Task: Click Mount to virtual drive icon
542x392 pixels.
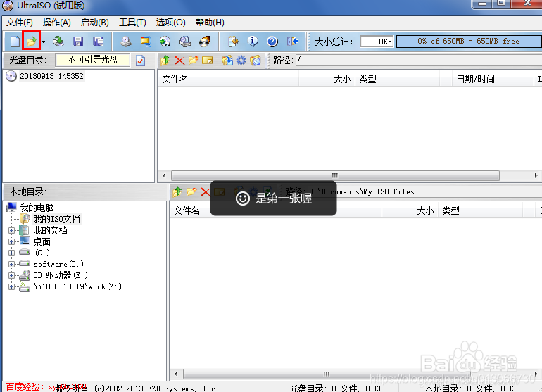Action: click(x=185, y=42)
